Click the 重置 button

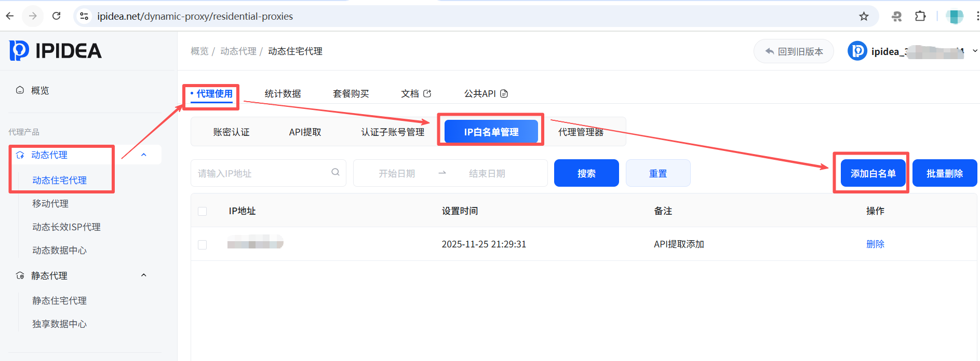(x=658, y=173)
